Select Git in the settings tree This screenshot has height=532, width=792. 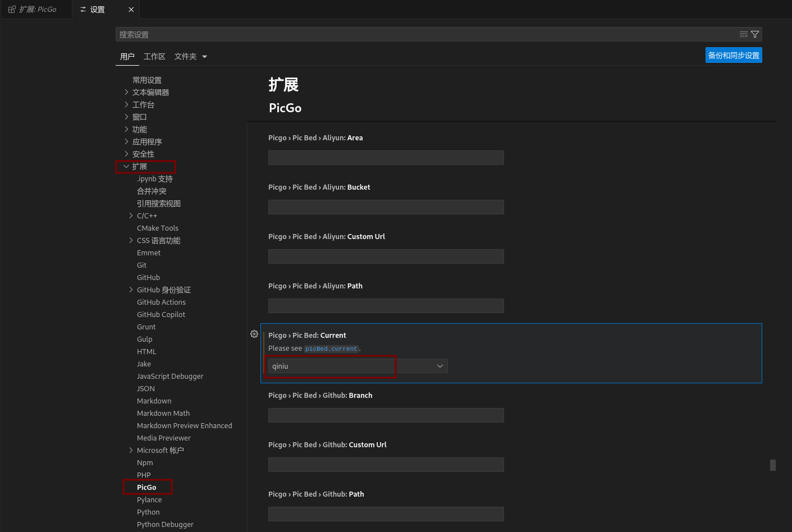(141, 265)
